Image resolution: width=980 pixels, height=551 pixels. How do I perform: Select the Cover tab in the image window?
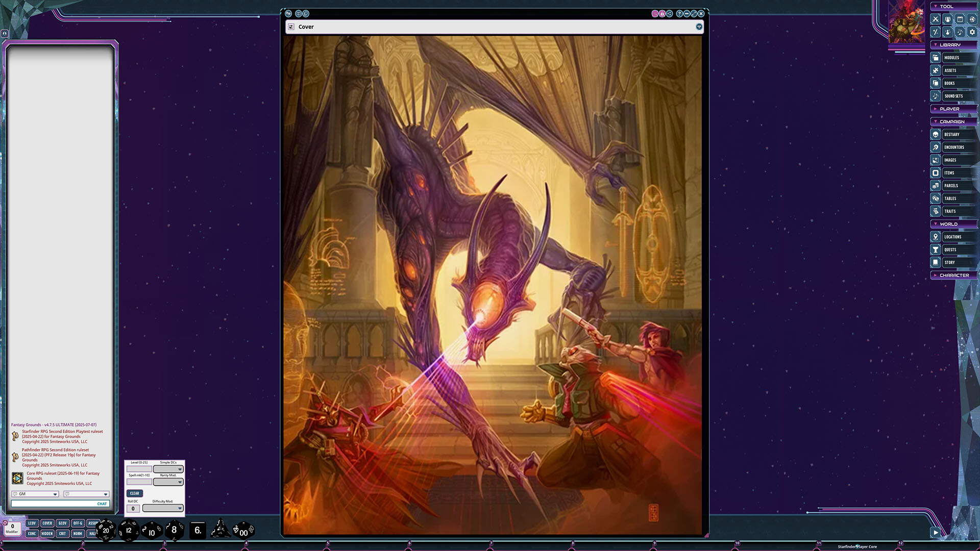tap(306, 27)
